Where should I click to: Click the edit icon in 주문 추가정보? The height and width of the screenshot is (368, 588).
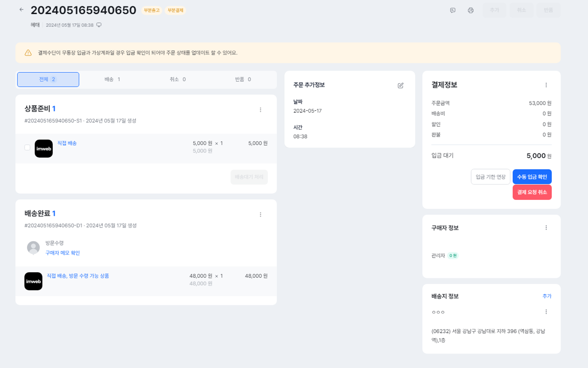coord(400,85)
